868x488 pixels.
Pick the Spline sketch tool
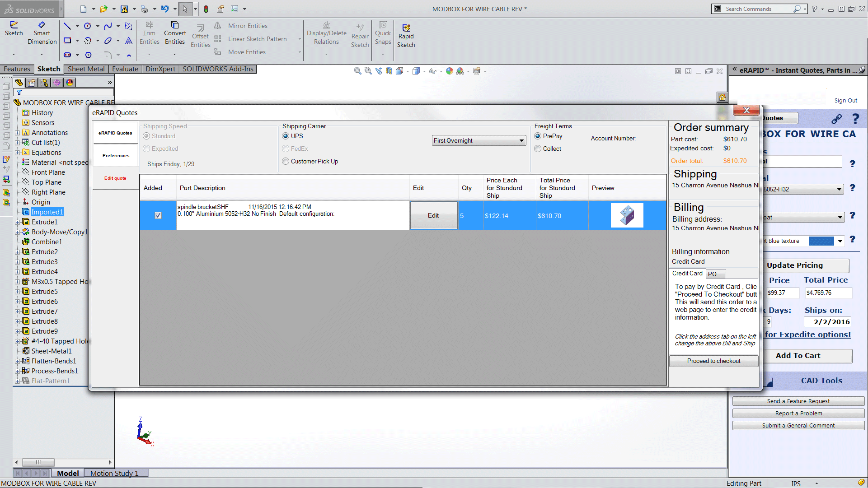[108, 26]
